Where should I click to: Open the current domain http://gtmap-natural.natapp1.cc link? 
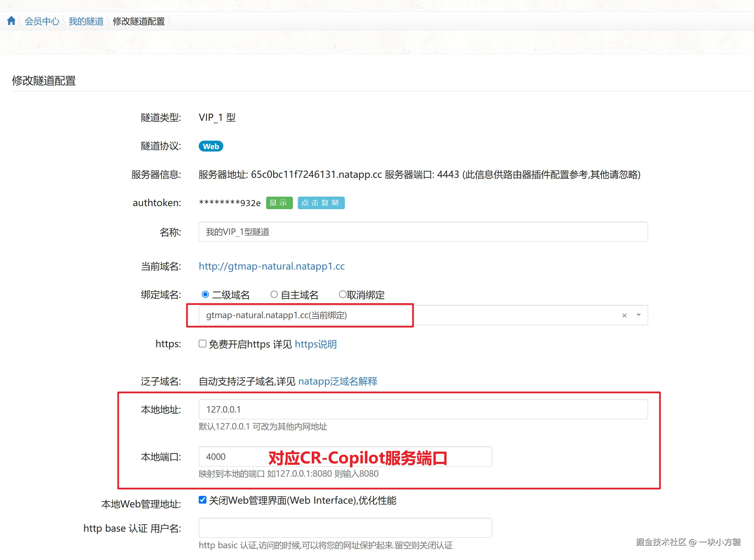[272, 266]
